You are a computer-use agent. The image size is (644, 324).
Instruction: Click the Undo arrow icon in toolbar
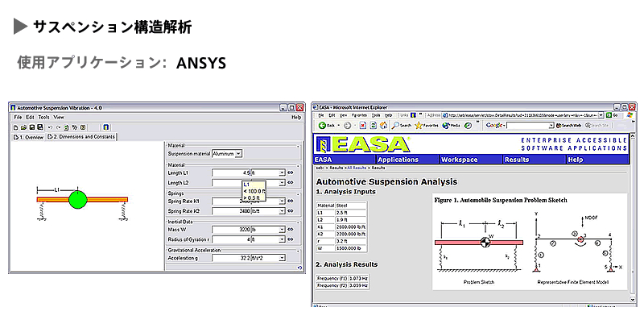coord(50,127)
